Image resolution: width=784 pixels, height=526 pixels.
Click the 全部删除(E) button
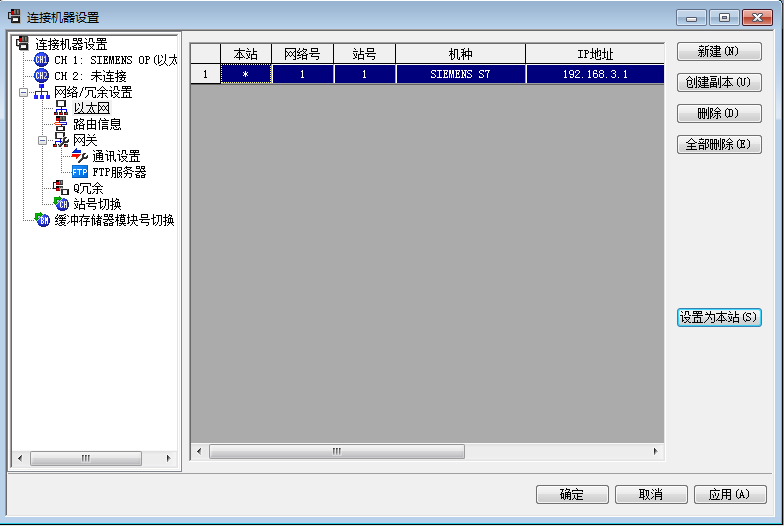(x=719, y=144)
